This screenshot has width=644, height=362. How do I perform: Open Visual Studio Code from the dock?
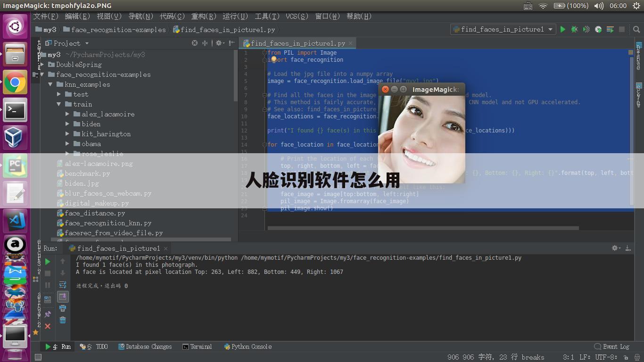[15, 221]
